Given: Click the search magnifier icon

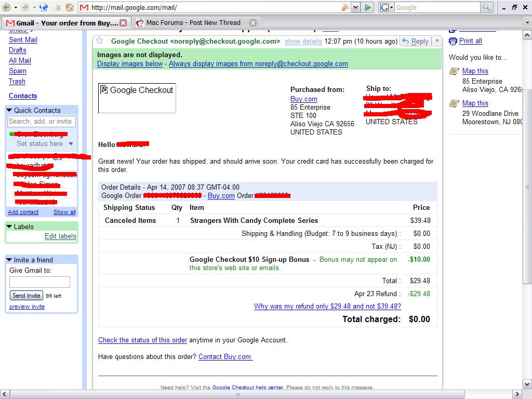Looking at the screenshot, I should tap(486, 7).
